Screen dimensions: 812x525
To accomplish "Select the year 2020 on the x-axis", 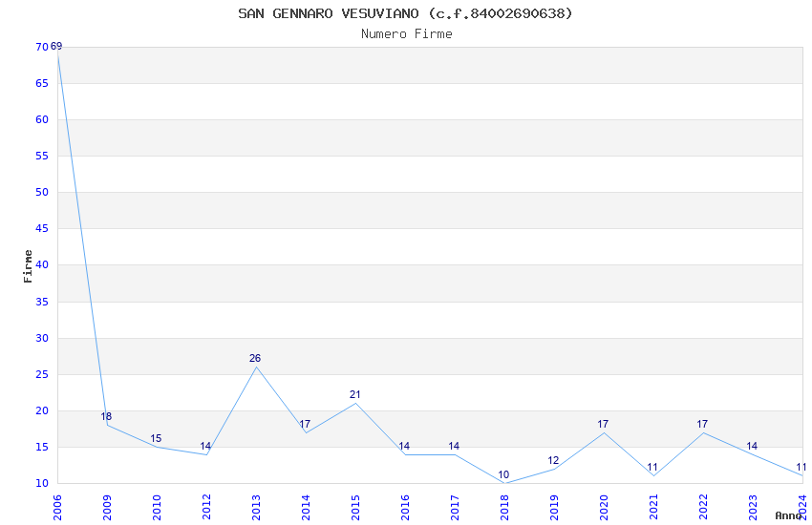I will 605,507.
